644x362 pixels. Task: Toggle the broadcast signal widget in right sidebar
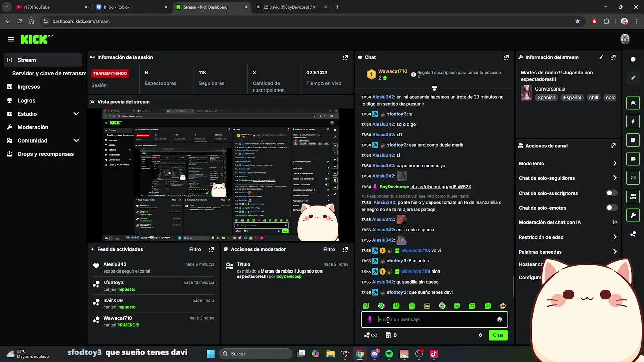633,177
